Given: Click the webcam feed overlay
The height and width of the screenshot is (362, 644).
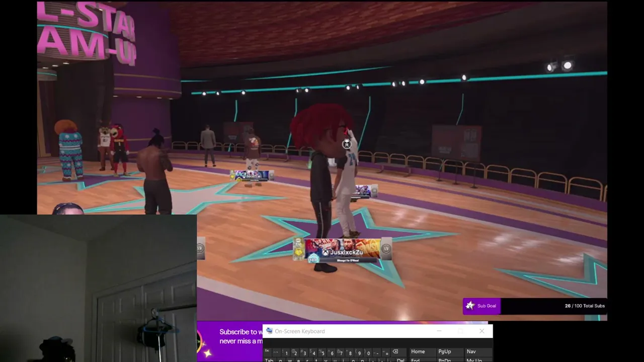Looking at the screenshot, I should click(x=98, y=288).
